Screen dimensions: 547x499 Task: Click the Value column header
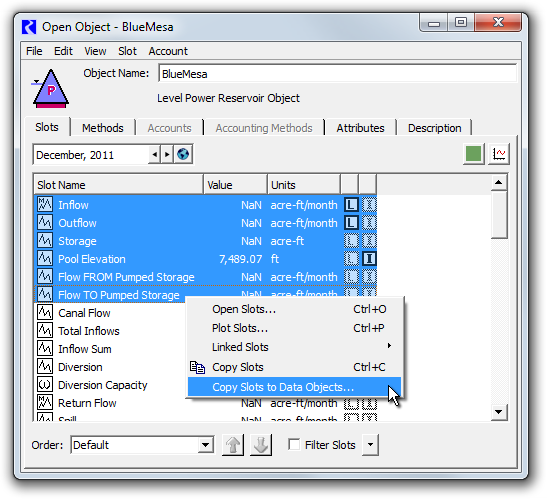tap(235, 185)
